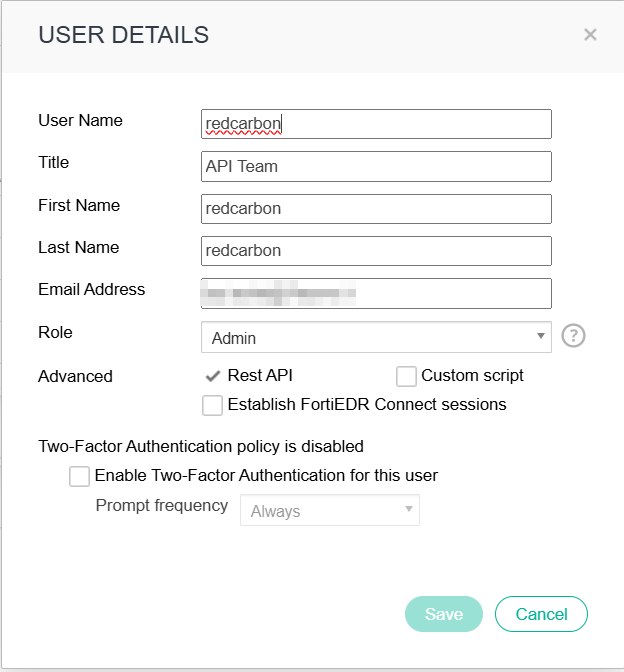624x672 pixels.
Task: Click the Role field label
Action: [x=55, y=332]
